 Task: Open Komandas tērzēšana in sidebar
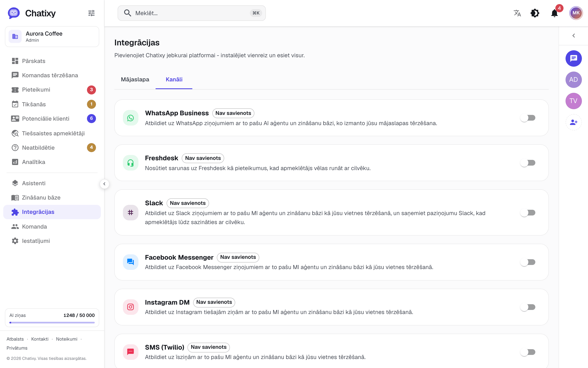click(x=52, y=75)
